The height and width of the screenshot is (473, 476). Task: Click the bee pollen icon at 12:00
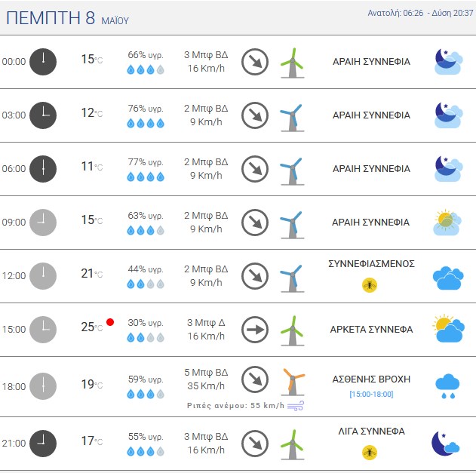tap(370, 285)
